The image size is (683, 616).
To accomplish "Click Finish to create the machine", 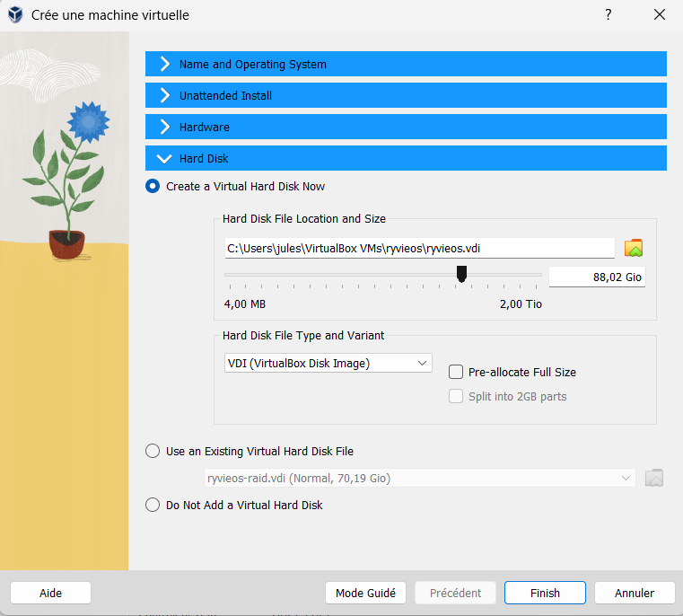I will pyautogui.click(x=545, y=593).
